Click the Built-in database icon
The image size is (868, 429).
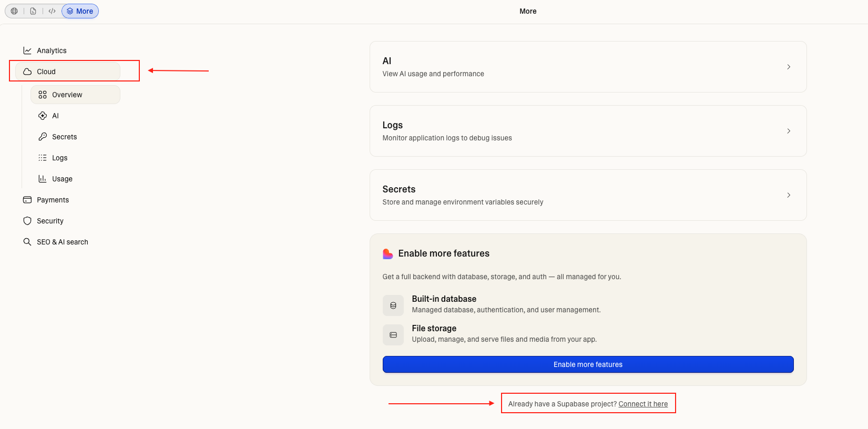(x=393, y=305)
